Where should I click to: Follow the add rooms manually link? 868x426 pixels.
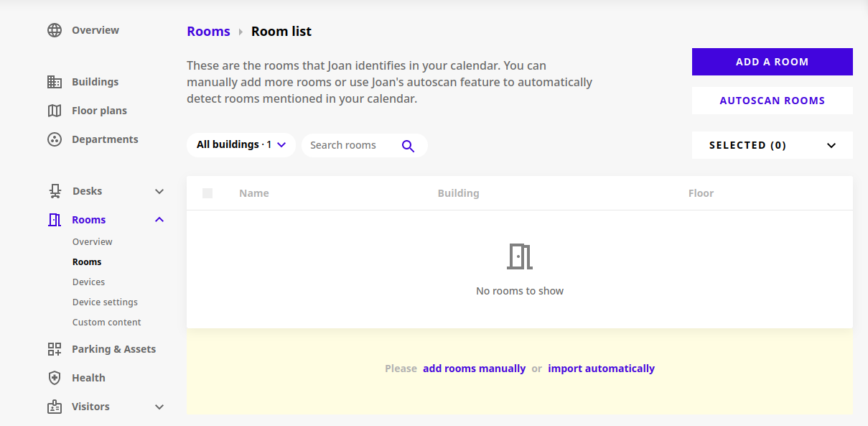point(475,369)
